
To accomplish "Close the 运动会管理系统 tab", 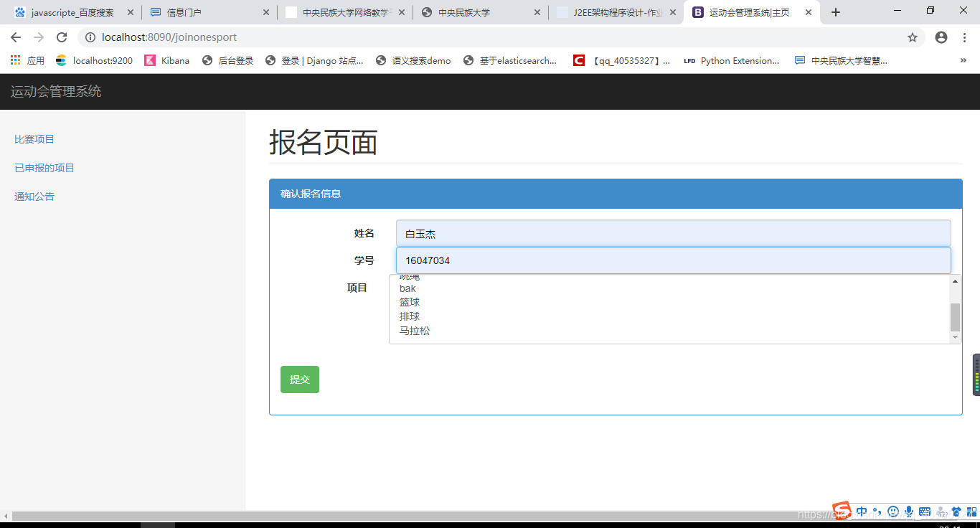I will click(809, 12).
